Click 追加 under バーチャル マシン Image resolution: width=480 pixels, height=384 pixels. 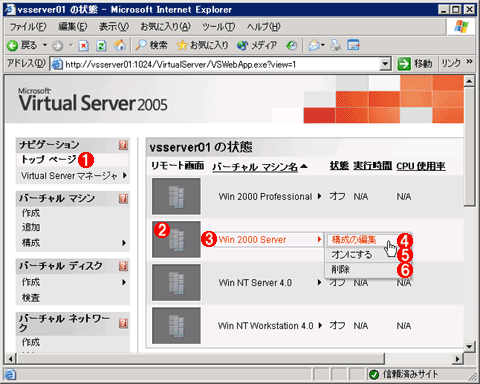[x=31, y=227]
